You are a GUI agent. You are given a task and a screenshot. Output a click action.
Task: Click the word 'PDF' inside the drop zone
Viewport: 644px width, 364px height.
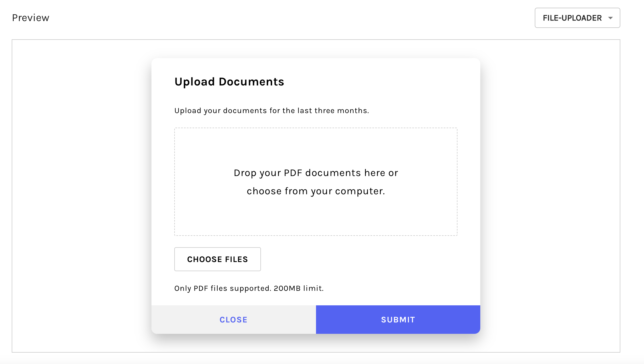(293, 173)
